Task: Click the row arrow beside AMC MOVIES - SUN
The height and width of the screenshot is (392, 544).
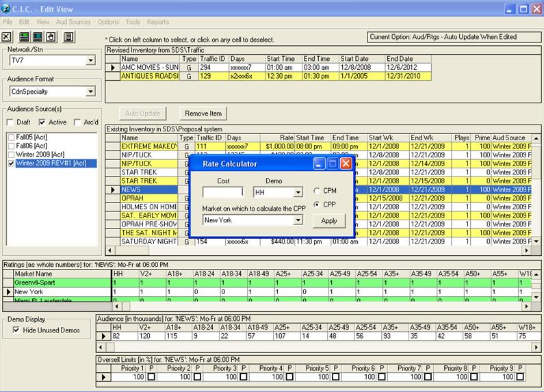Action: tap(113, 68)
